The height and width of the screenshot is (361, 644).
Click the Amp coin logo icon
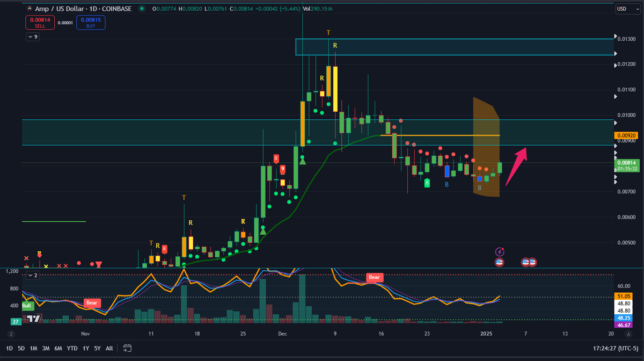30,9
